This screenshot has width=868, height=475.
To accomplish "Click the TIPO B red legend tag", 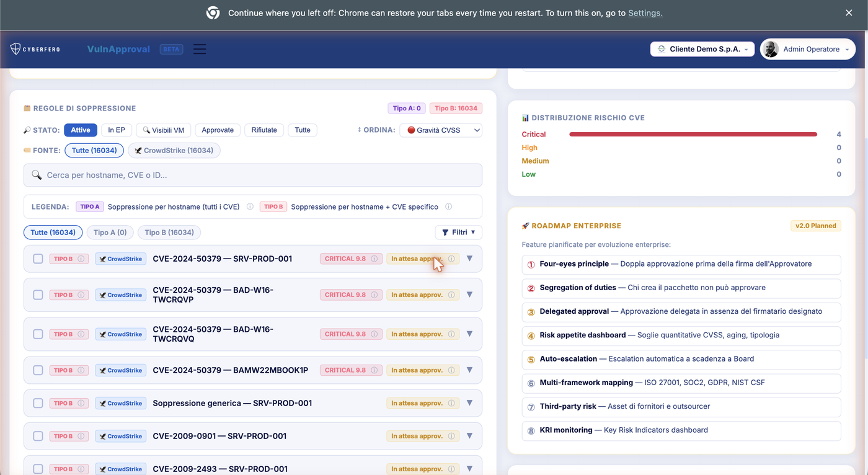I will [x=273, y=206].
